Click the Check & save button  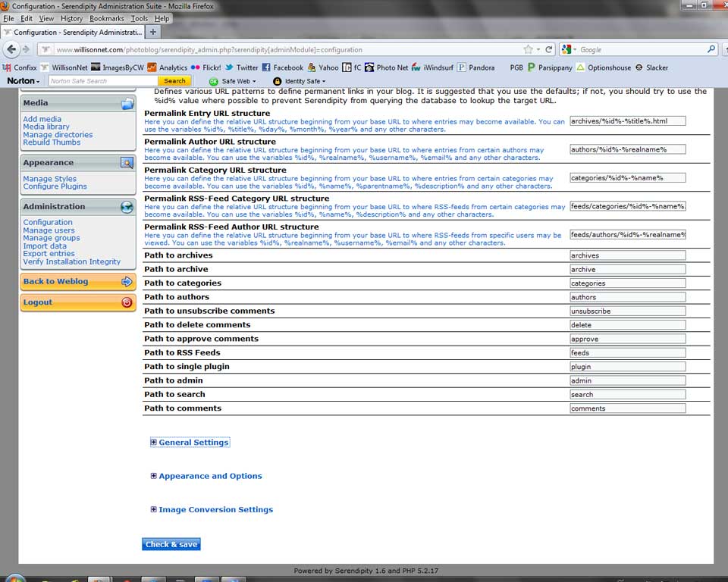tap(171, 544)
